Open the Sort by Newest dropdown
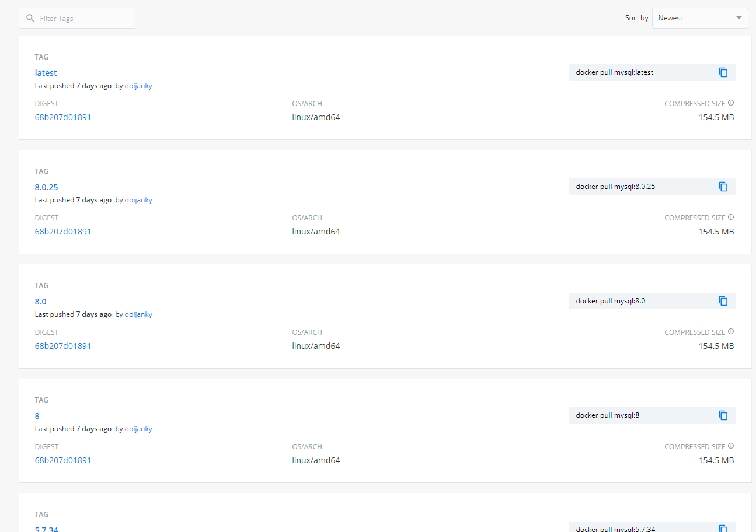 point(700,18)
